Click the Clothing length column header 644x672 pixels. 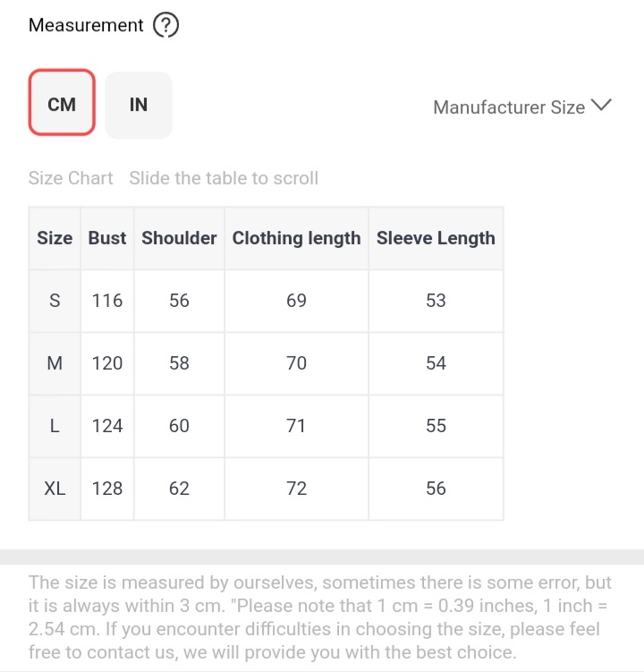click(296, 238)
